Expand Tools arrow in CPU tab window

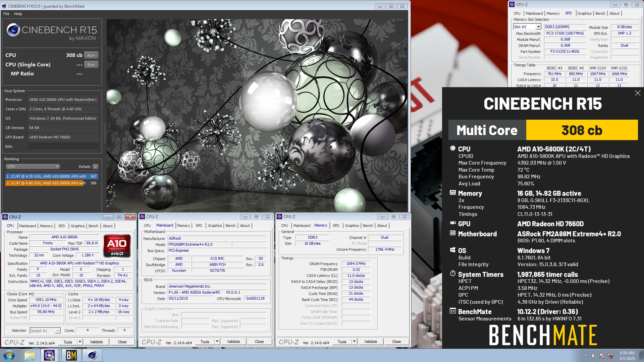click(80, 342)
